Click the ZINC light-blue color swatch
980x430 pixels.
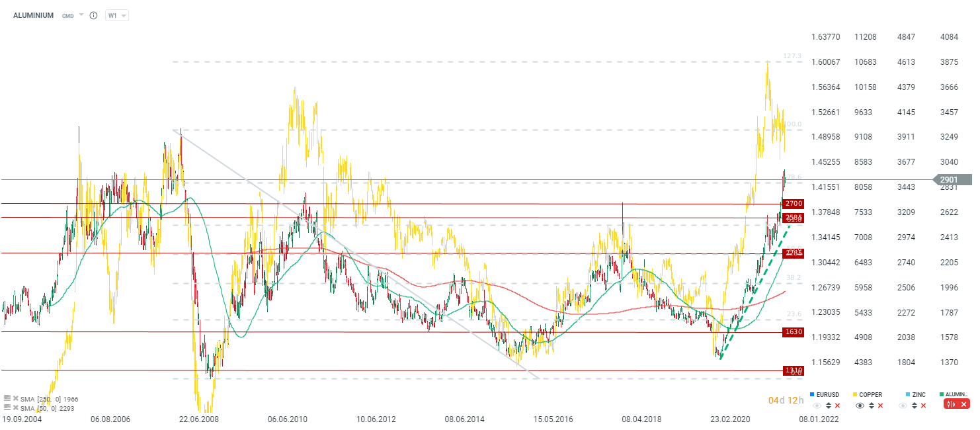pyautogui.click(x=908, y=394)
